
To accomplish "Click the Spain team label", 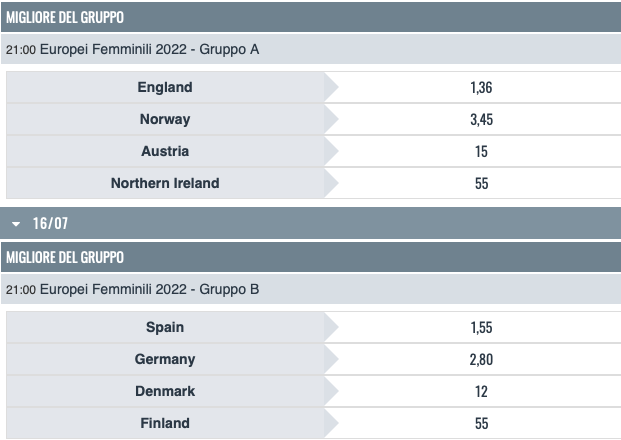I will click(x=165, y=327).
